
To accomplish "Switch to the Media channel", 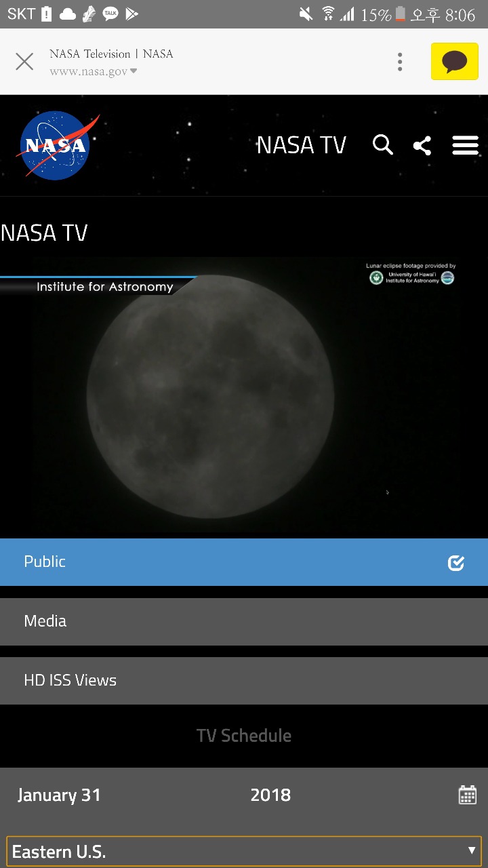I will pyautogui.click(x=244, y=621).
